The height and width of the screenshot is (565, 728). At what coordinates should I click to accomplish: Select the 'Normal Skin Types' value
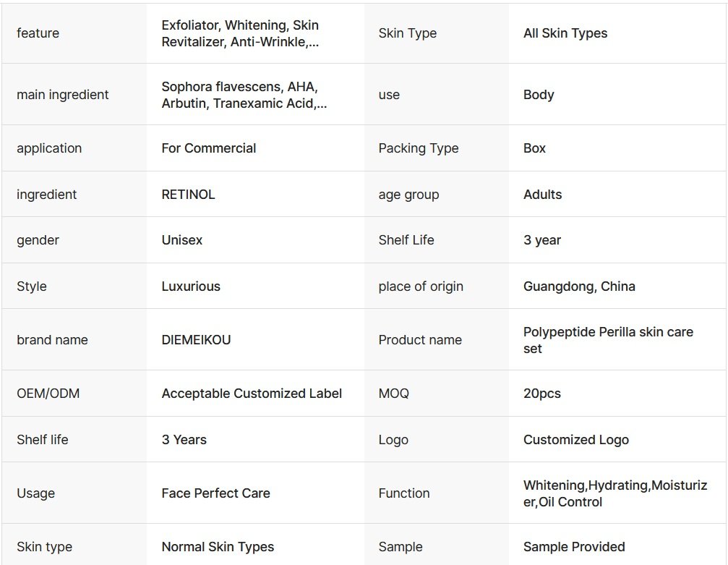click(218, 547)
